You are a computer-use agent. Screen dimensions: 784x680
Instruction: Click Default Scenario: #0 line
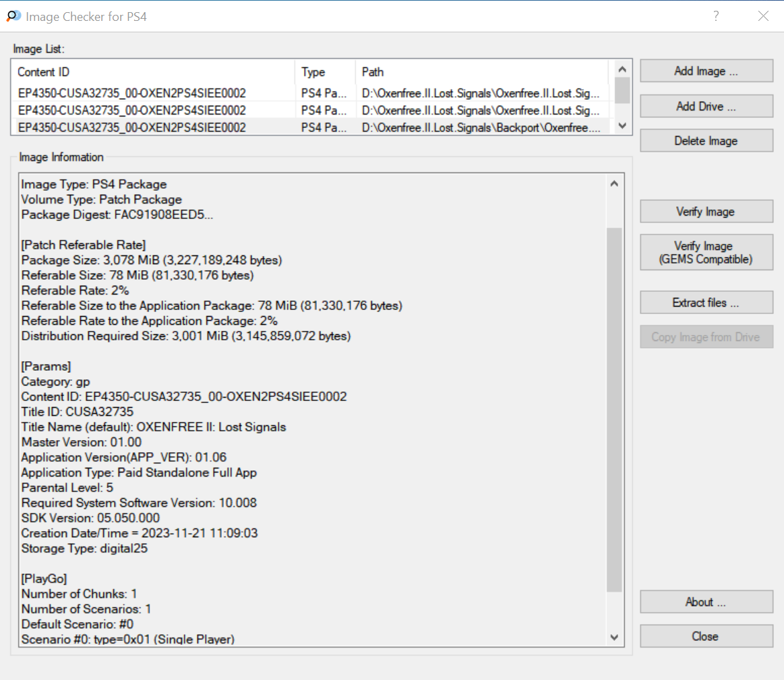coord(78,624)
